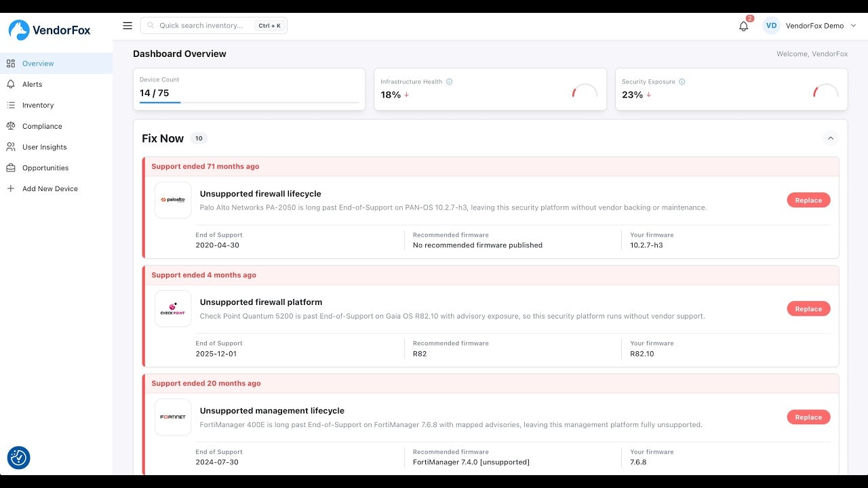Viewport: 868px width, 488px height.
Task: Go to the Overview page
Action: [x=56, y=64]
